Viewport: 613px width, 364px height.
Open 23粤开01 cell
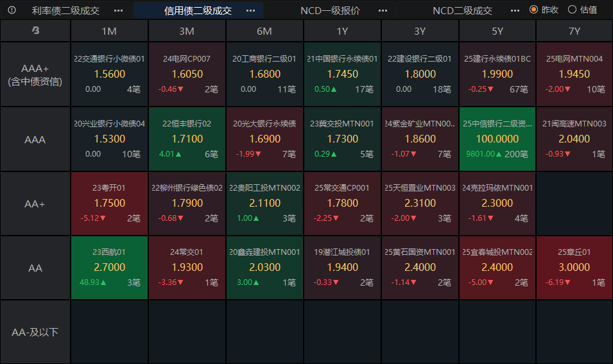110,204
